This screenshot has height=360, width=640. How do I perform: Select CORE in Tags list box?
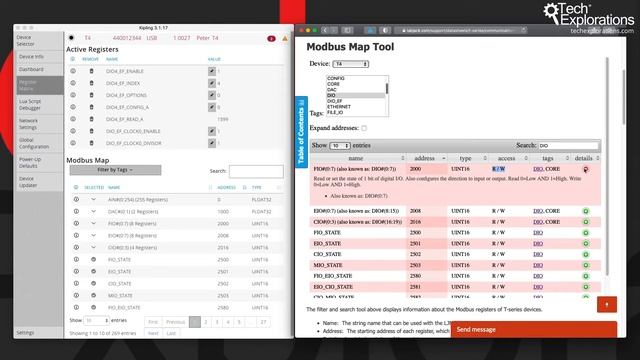click(x=333, y=84)
